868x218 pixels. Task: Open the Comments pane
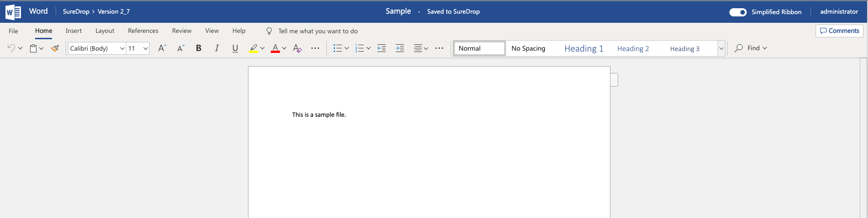coord(839,31)
